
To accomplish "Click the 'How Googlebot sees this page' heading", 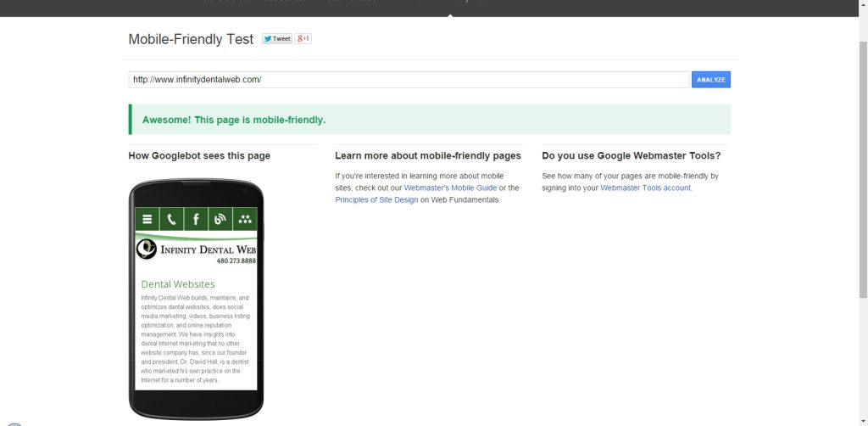I will pos(199,155).
